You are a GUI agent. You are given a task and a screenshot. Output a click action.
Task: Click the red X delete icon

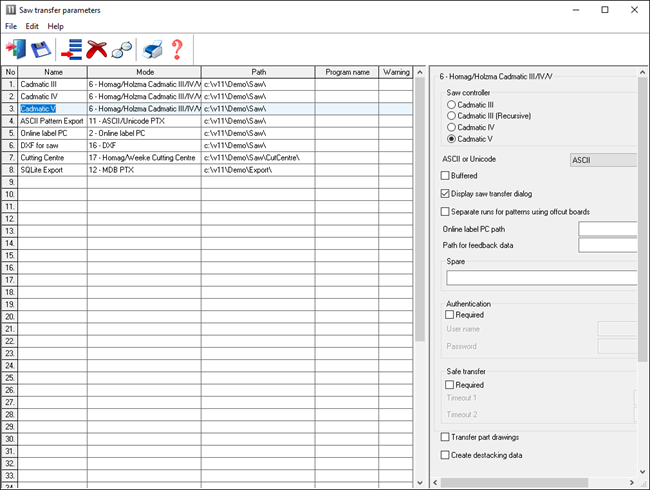[97, 48]
